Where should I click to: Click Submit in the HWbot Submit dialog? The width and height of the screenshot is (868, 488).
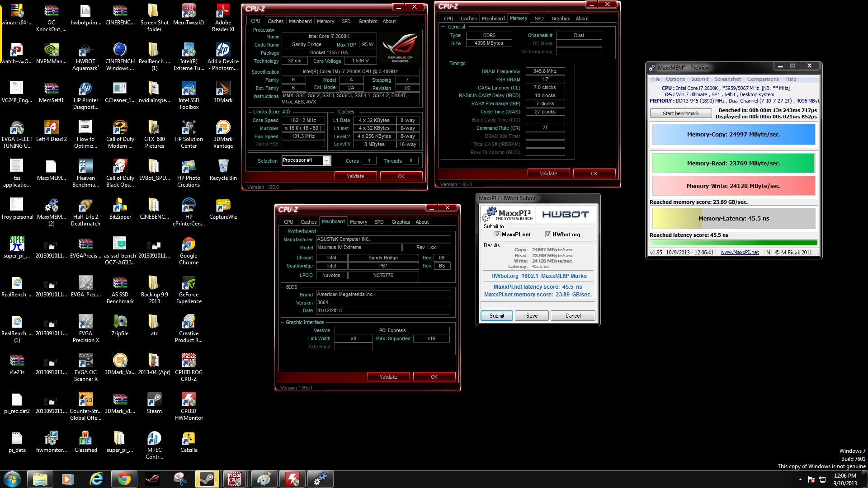tap(496, 316)
